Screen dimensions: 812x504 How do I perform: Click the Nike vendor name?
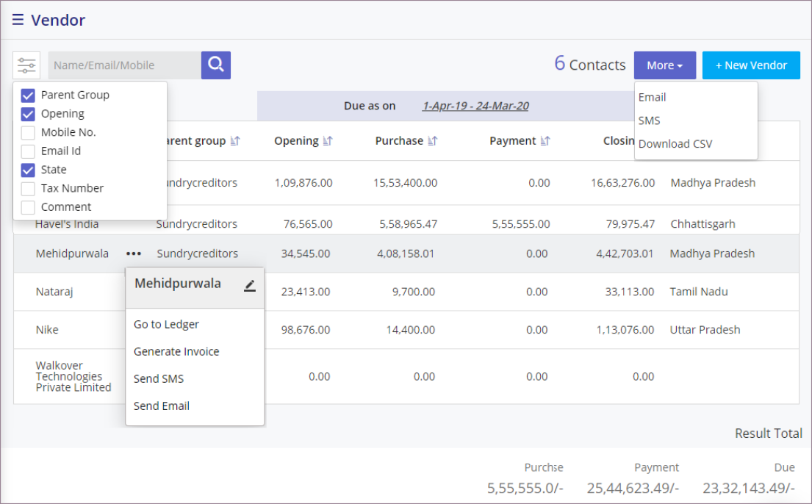46,330
